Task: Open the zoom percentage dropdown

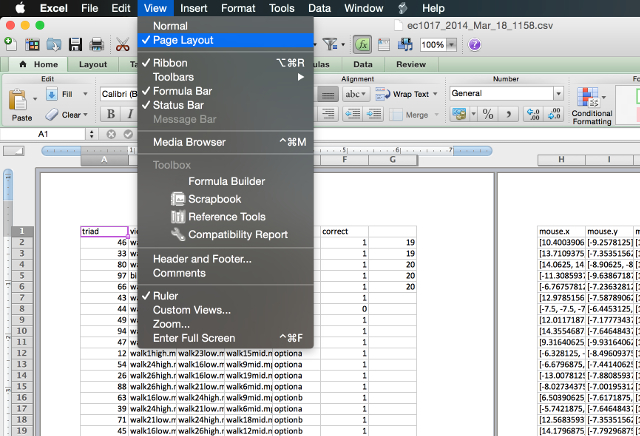Action: pyautogui.click(x=451, y=44)
